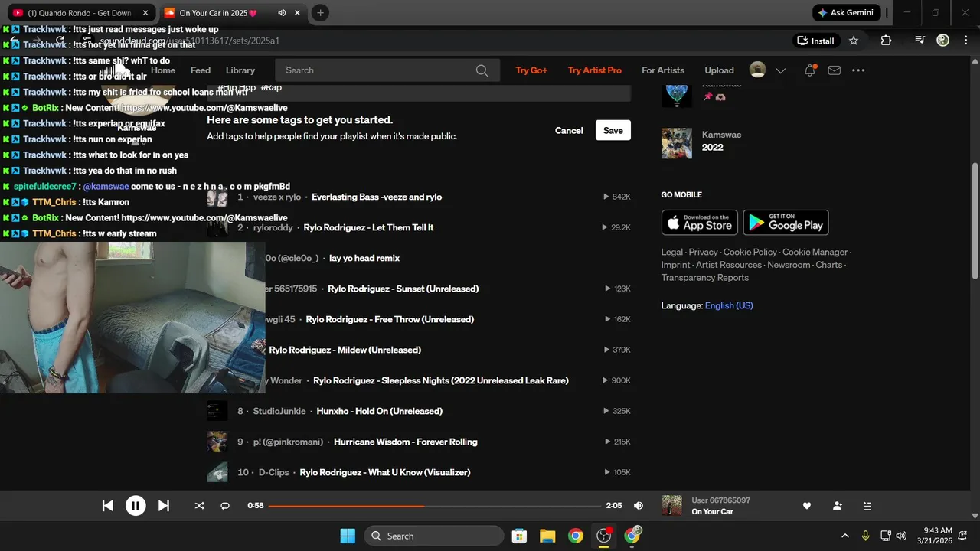This screenshot has height=551, width=980.
Task: Bookmark this page with star icon
Action: (854, 41)
